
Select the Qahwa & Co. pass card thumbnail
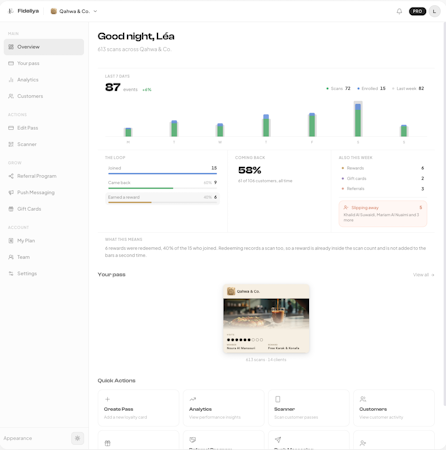click(266, 318)
